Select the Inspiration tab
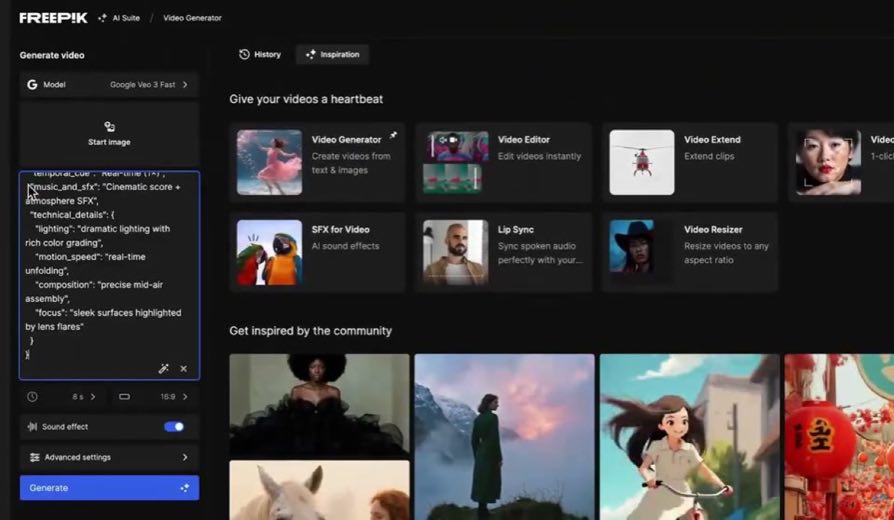 pos(332,55)
